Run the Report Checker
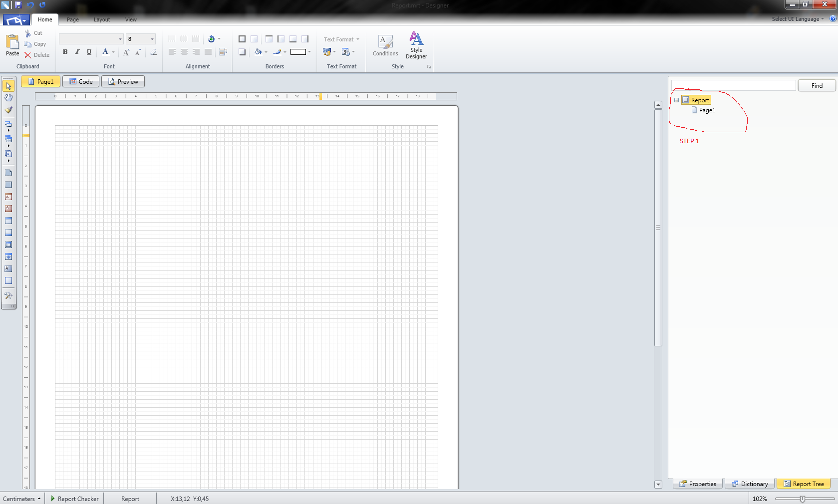This screenshot has width=838, height=504. (x=75, y=499)
